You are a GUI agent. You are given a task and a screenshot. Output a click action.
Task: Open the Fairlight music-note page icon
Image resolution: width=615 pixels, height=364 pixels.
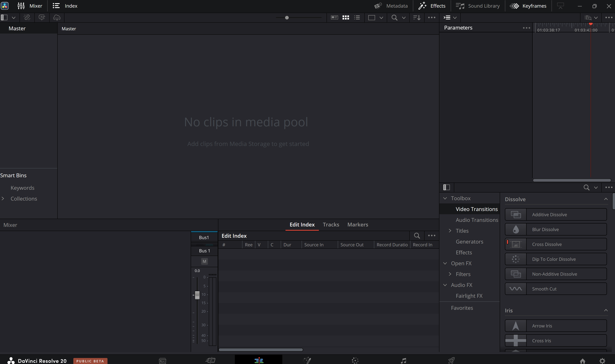coord(403,361)
